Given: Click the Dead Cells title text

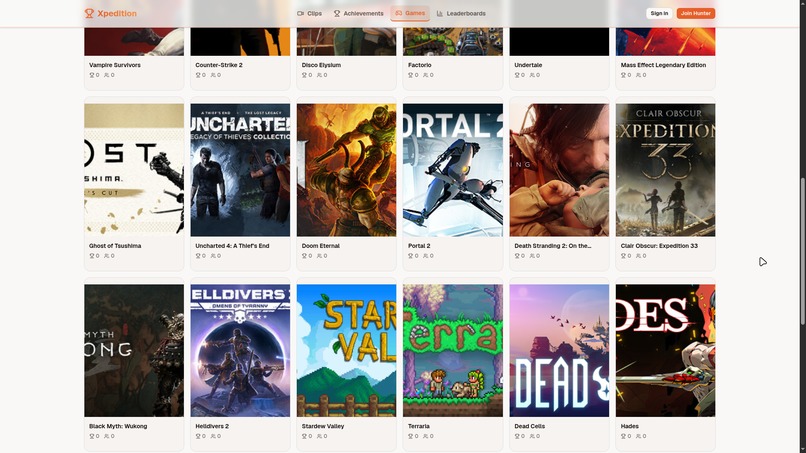Looking at the screenshot, I should click(529, 426).
